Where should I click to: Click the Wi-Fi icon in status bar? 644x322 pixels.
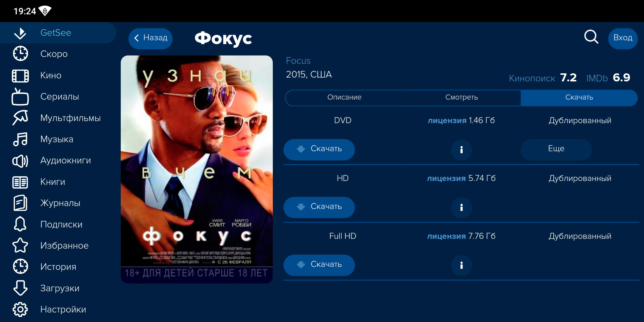click(x=45, y=11)
